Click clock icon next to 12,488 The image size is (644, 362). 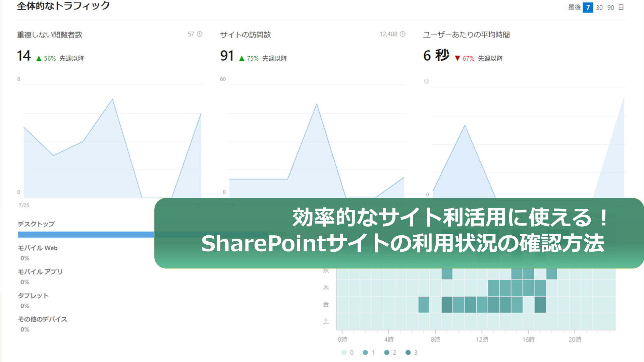coord(403,34)
